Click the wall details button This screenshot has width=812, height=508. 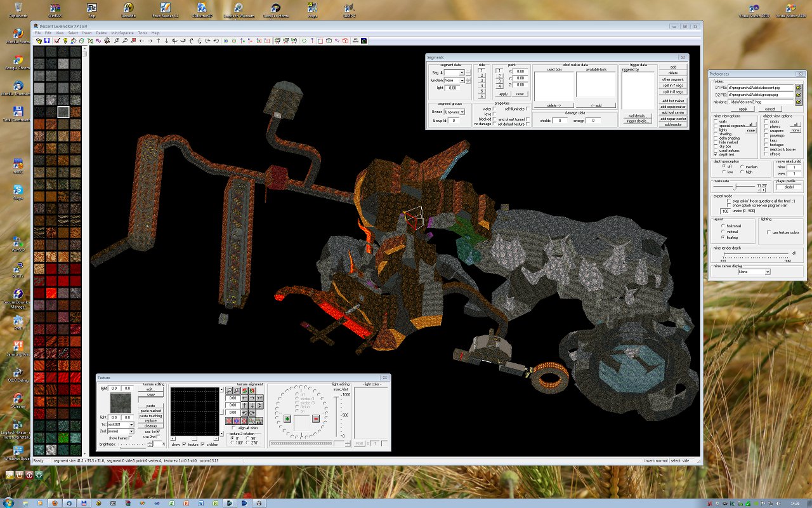coord(636,116)
